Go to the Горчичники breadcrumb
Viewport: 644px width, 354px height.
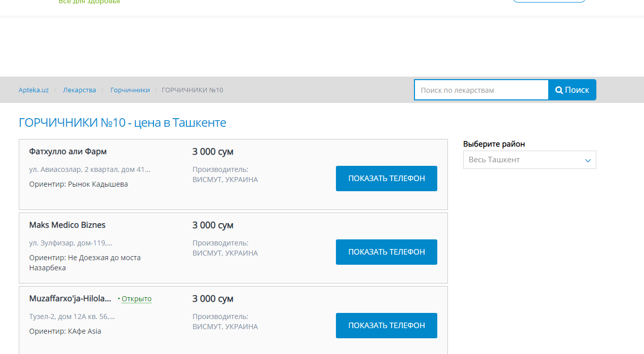[130, 90]
